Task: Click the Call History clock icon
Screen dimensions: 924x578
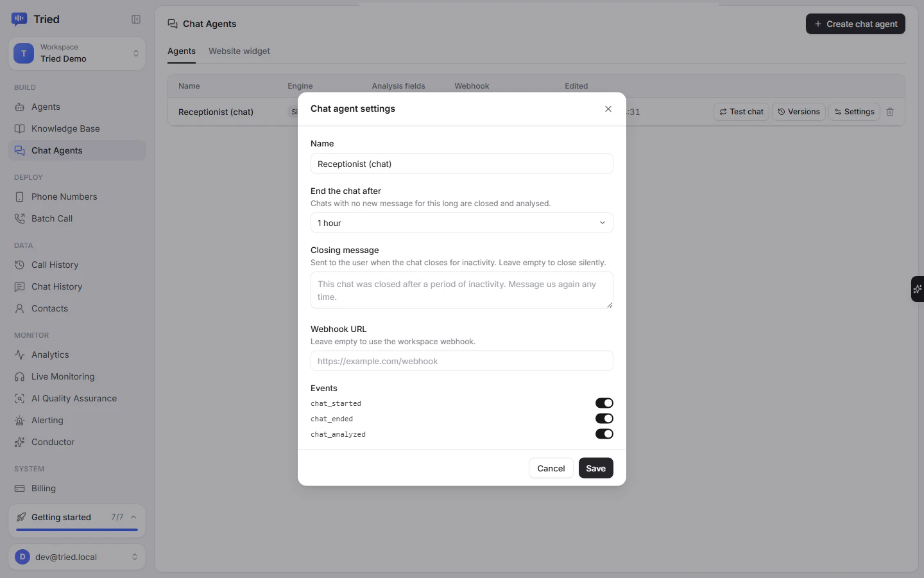Action: tap(20, 265)
